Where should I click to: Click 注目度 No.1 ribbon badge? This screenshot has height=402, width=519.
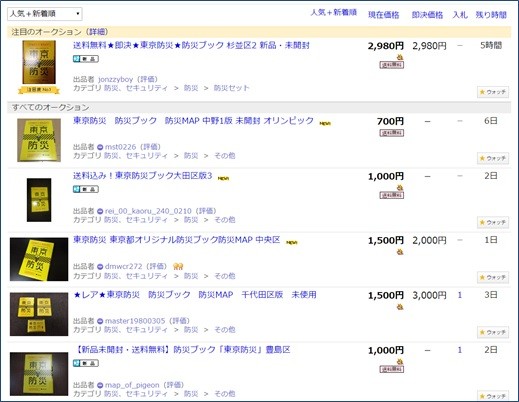click(x=39, y=90)
